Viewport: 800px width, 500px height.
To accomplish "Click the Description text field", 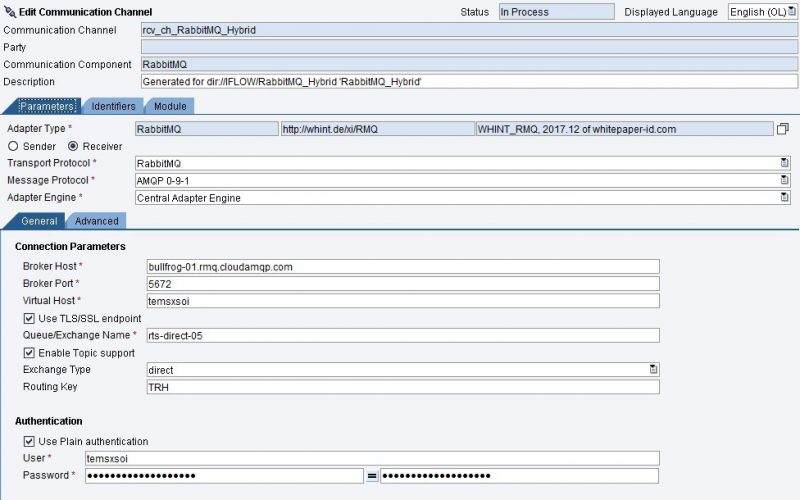I will coord(469,82).
